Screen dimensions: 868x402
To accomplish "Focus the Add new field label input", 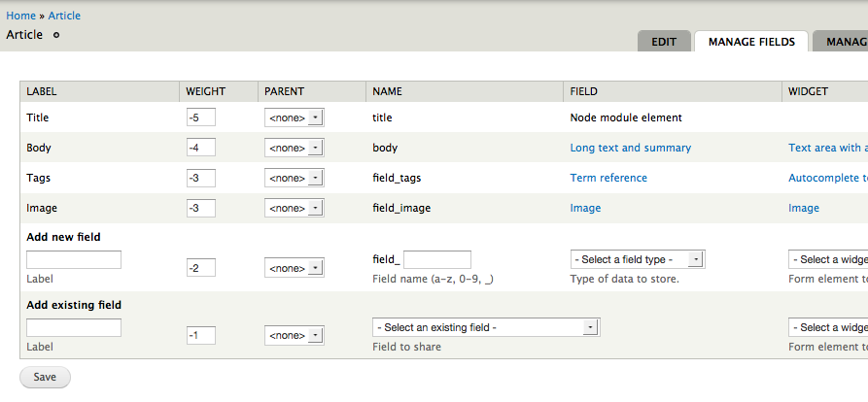I will 74,259.
